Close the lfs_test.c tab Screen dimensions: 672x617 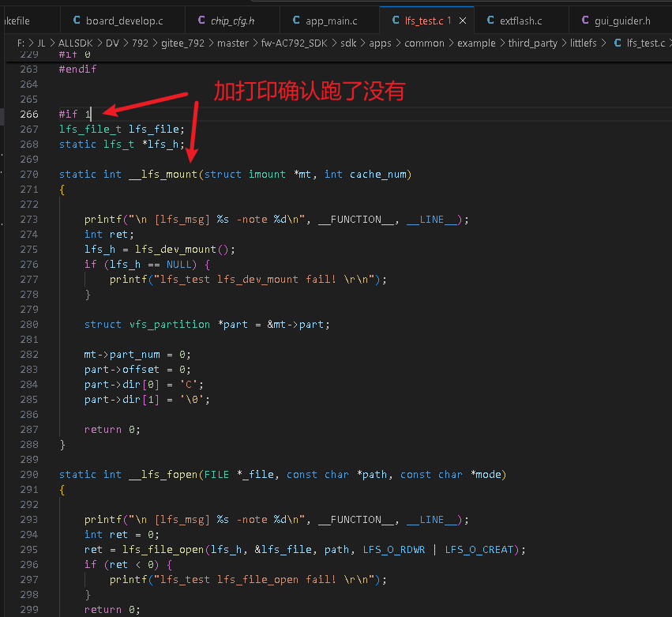coord(463,21)
